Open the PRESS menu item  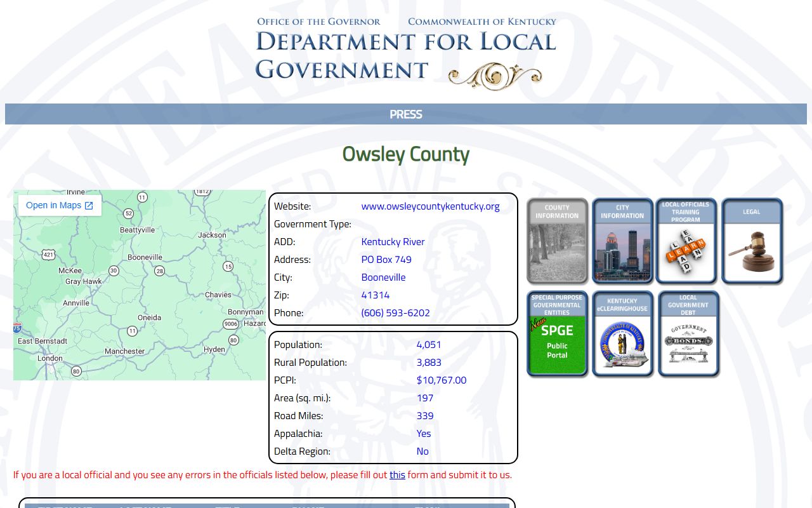(406, 114)
